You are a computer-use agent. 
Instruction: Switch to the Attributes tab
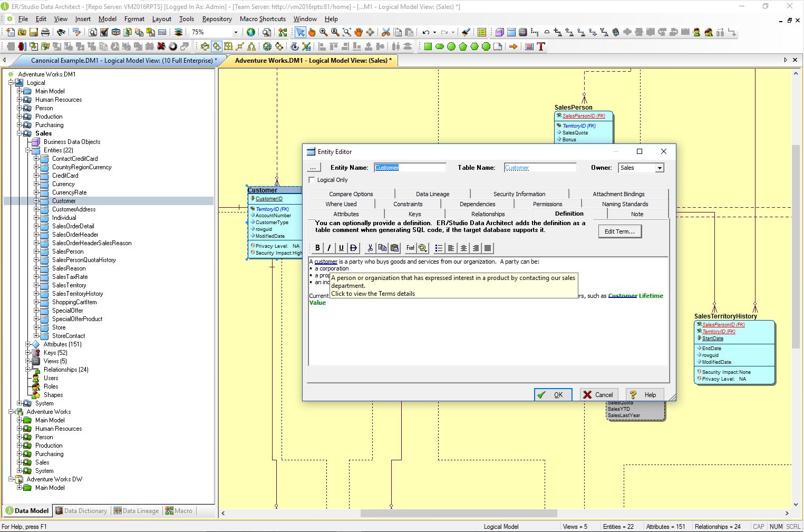click(346, 214)
